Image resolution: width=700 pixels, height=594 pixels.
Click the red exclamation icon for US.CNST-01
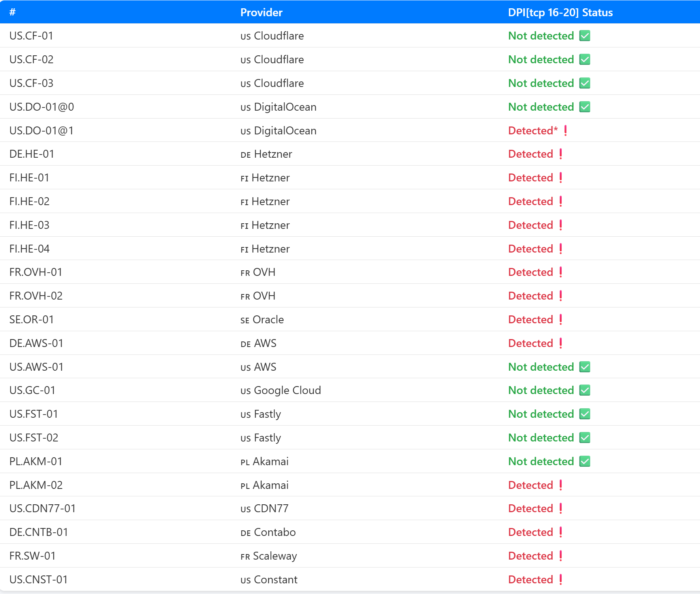(x=561, y=579)
